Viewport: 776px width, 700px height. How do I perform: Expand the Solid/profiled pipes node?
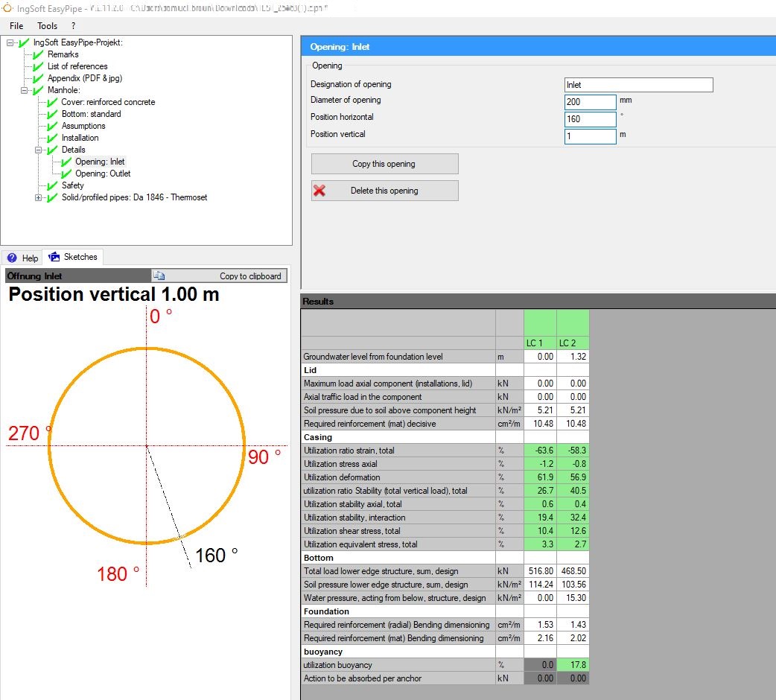point(39,197)
